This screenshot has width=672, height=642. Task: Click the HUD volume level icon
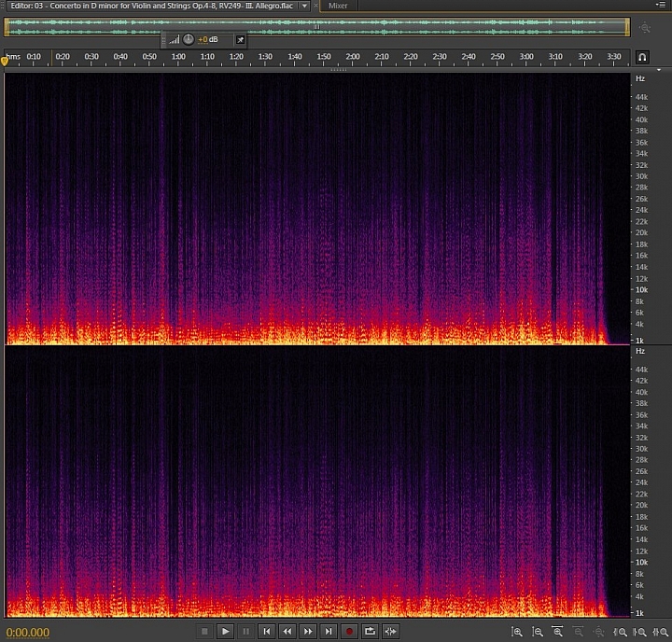click(175, 39)
